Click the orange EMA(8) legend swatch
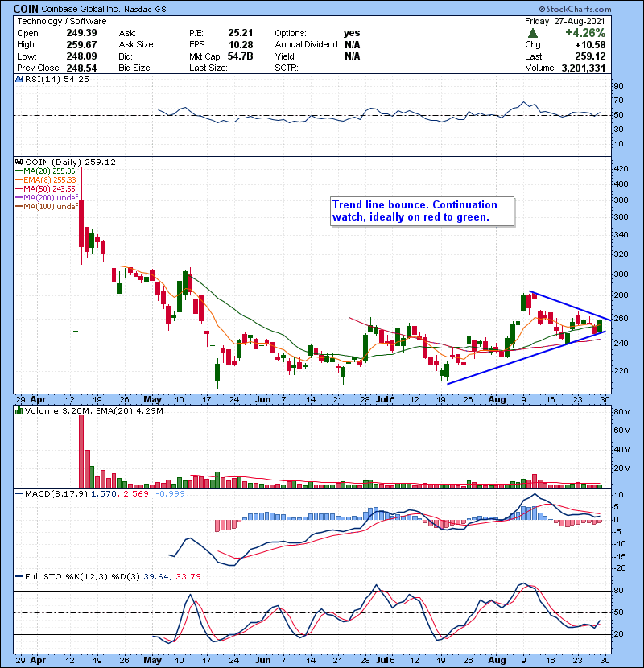The image size is (644, 668). (19, 180)
